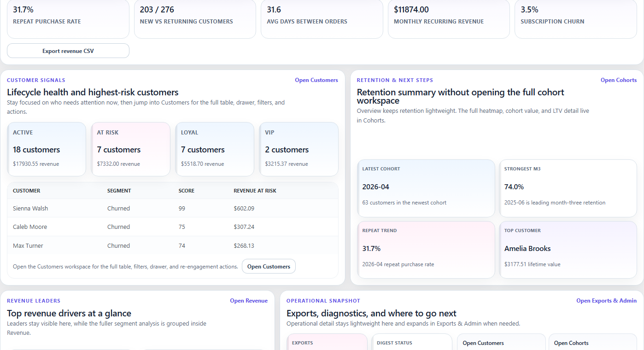
Task: Select the Active customers segment card
Action: (47, 149)
